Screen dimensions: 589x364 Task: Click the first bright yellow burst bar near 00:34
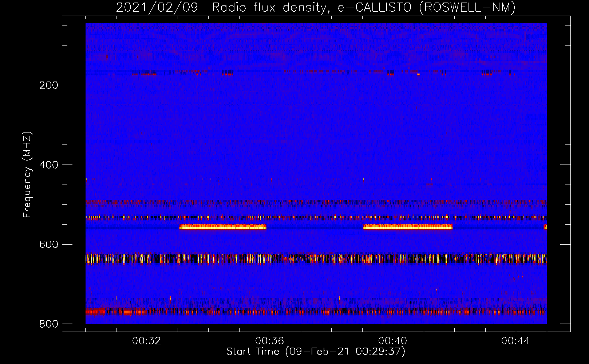(223, 227)
